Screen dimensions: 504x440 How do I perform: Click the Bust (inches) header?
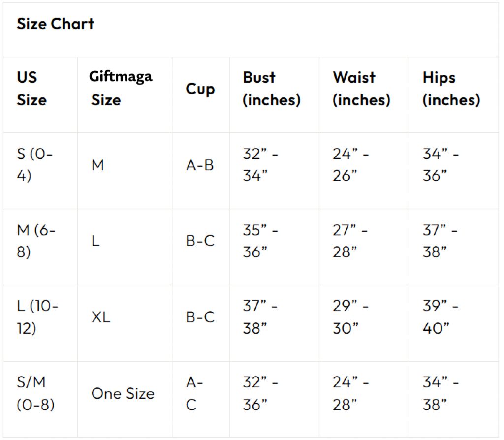point(271,89)
